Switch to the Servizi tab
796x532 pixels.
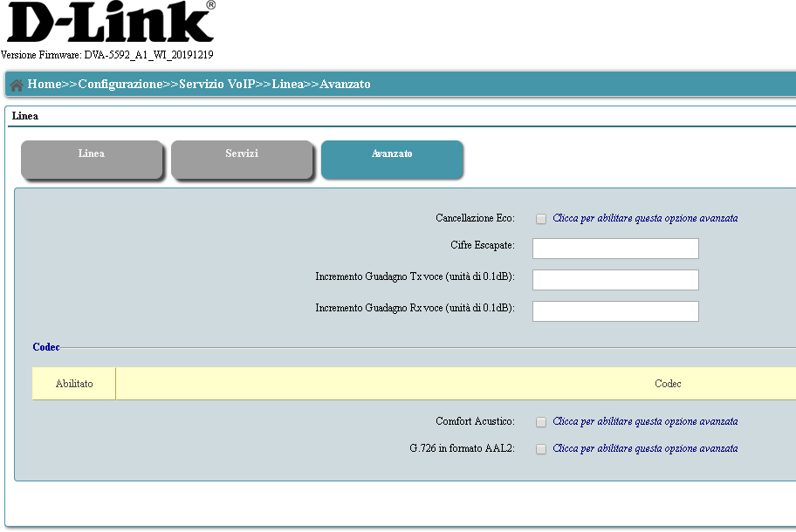click(242, 160)
